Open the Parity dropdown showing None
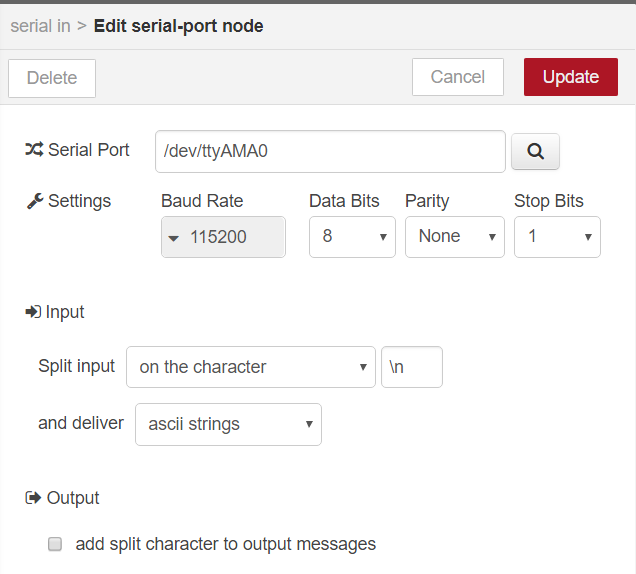This screenshot has width=636, height=574. [x=455, y=237]
